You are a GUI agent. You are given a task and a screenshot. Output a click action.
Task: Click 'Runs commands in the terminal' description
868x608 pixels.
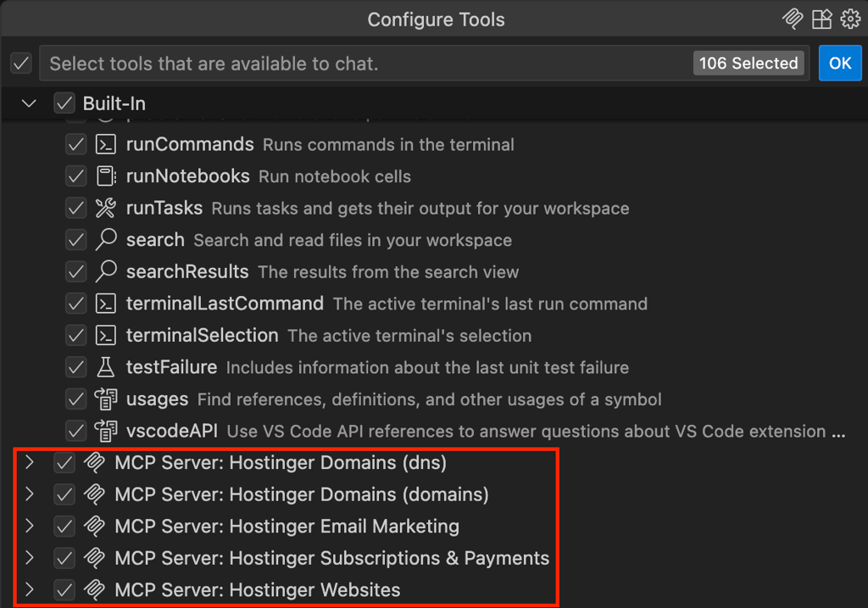(388, 145)
